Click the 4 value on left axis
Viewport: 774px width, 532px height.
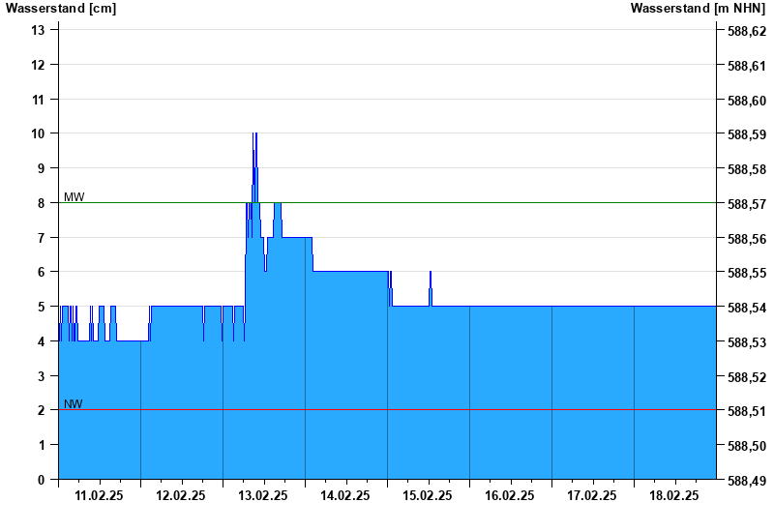[x=41, y=341]
